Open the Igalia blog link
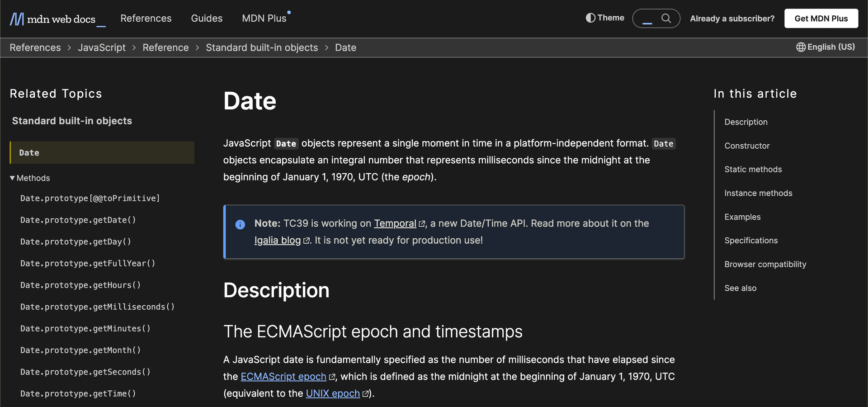868x407 pixels. 277,240
